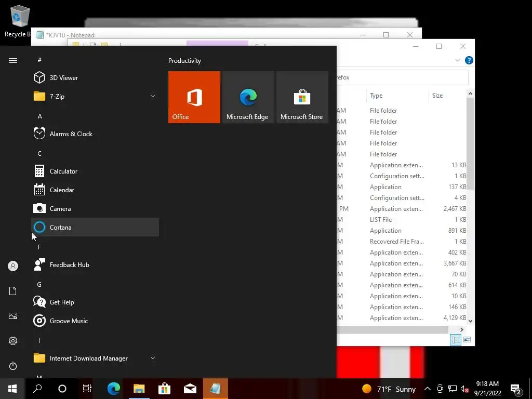The image size is (532, 399).
Task: Open the weather widget 71°F Sunny
Action: (389, 389)
